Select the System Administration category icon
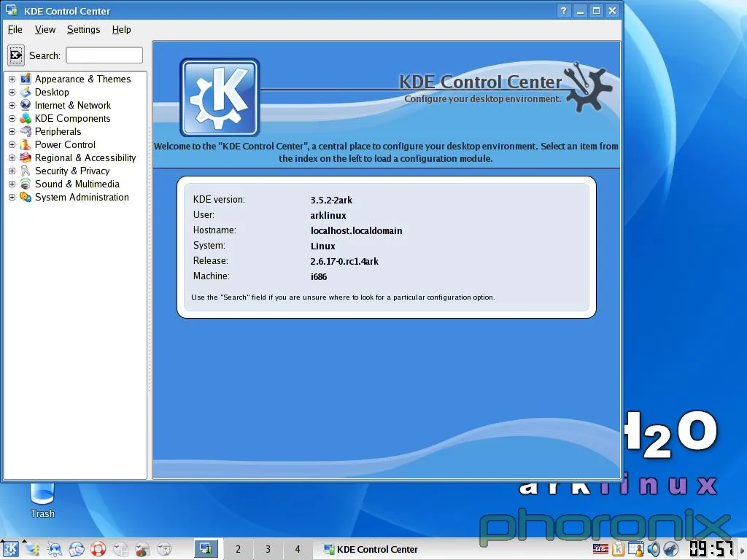 click(26, 197)
